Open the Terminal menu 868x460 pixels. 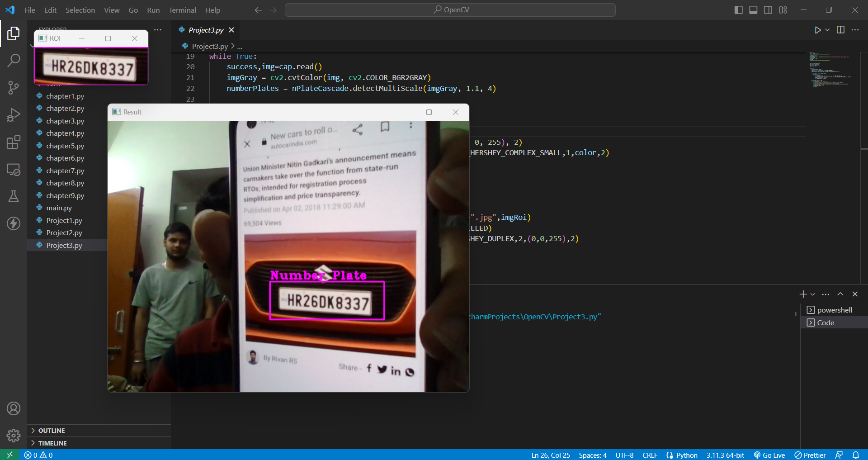[182, 10]
